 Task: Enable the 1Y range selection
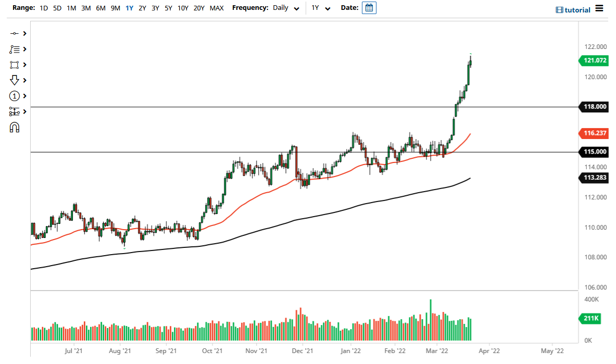click(129, 8)
